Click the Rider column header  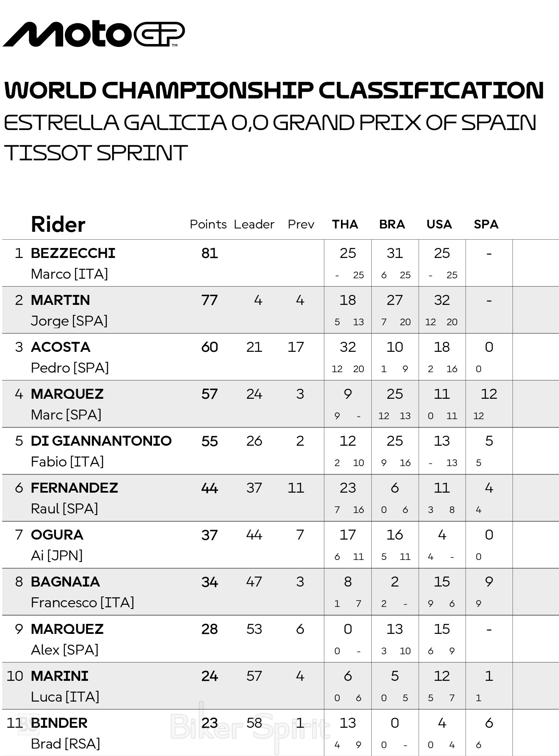(58, 225)
